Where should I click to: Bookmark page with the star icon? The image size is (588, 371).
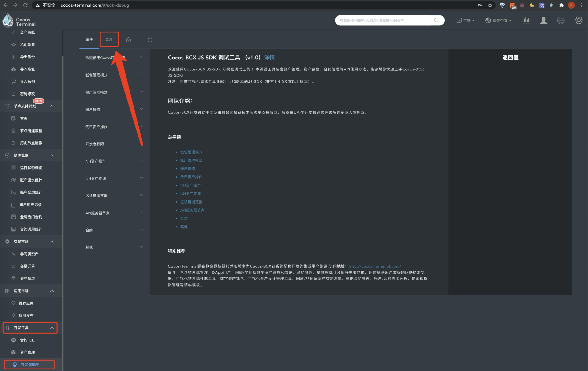click(x=490, y=5)
